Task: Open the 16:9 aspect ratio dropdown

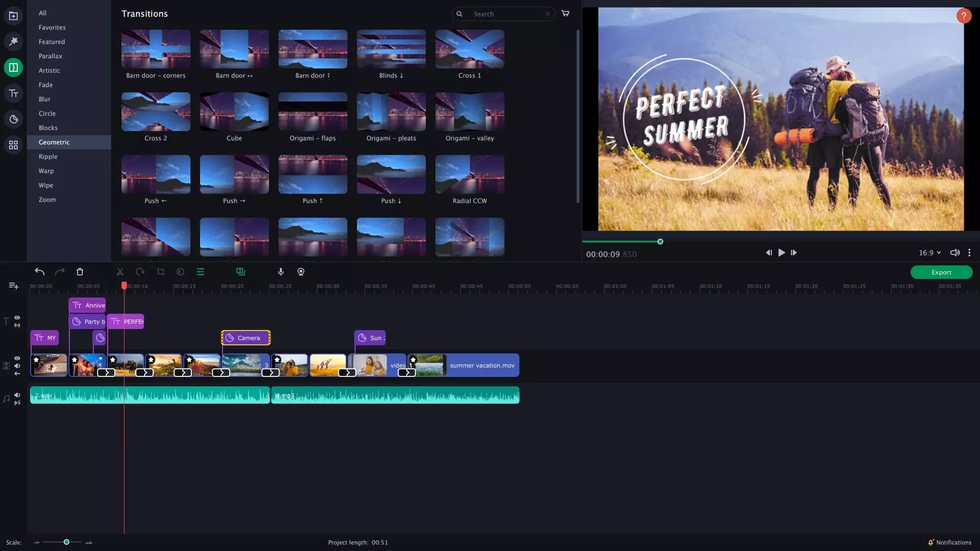Action: (x=929, y=253)
